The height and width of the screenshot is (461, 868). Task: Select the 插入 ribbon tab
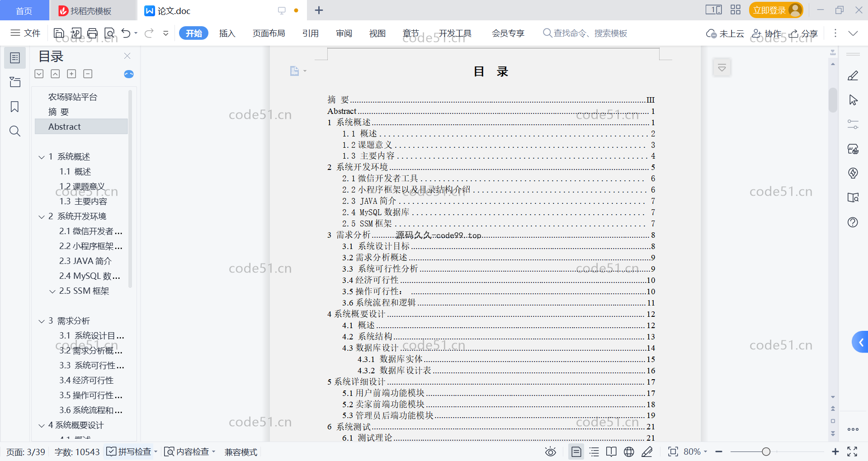click(227, 33)
